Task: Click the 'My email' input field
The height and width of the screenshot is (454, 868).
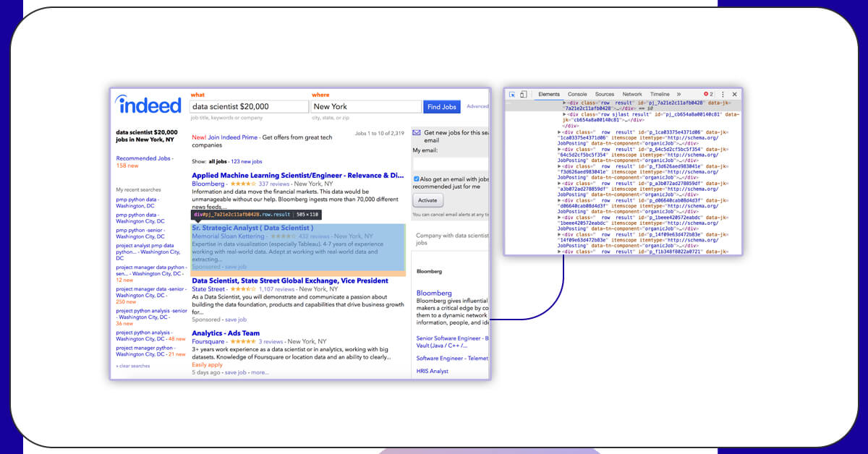Action: click(451, 163)
